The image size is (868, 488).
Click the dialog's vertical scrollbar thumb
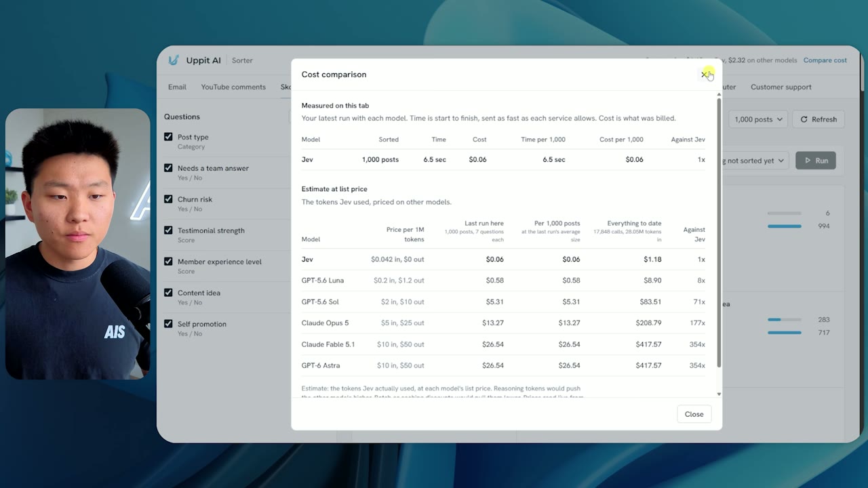pyautogui.click(x=719, y=234)
